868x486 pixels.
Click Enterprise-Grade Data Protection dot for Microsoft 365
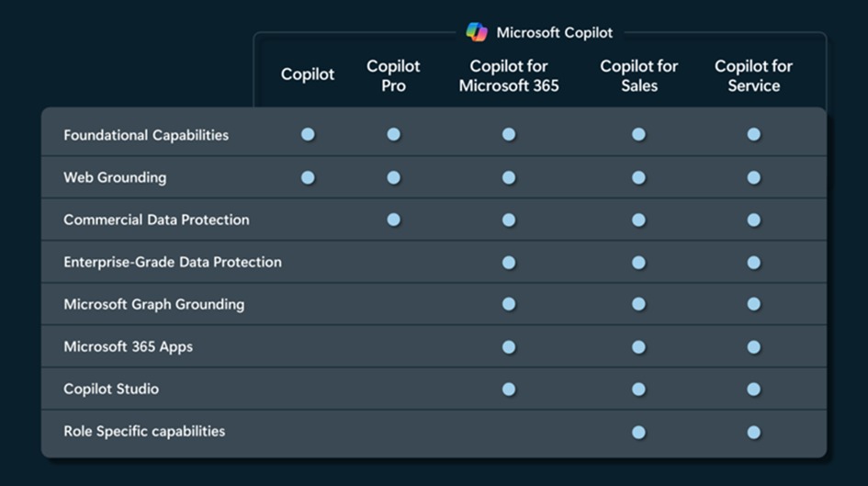pyautogui.click(x=509, y=263)
